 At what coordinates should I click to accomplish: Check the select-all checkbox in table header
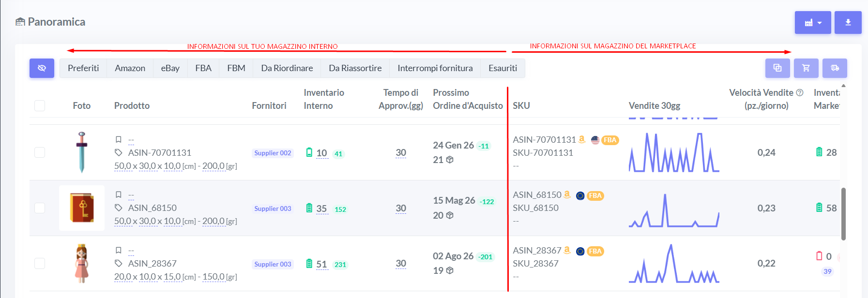(40, 105)
